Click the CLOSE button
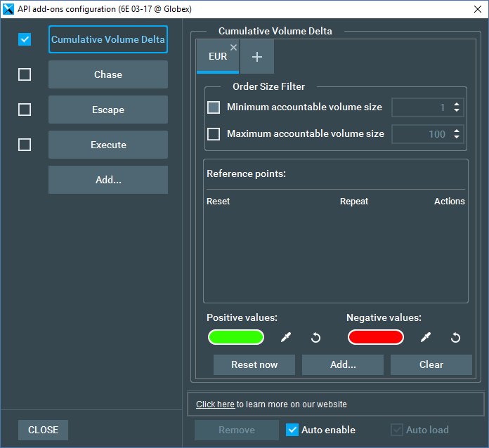This screenshot has width=489, height=448. point(43,430)
